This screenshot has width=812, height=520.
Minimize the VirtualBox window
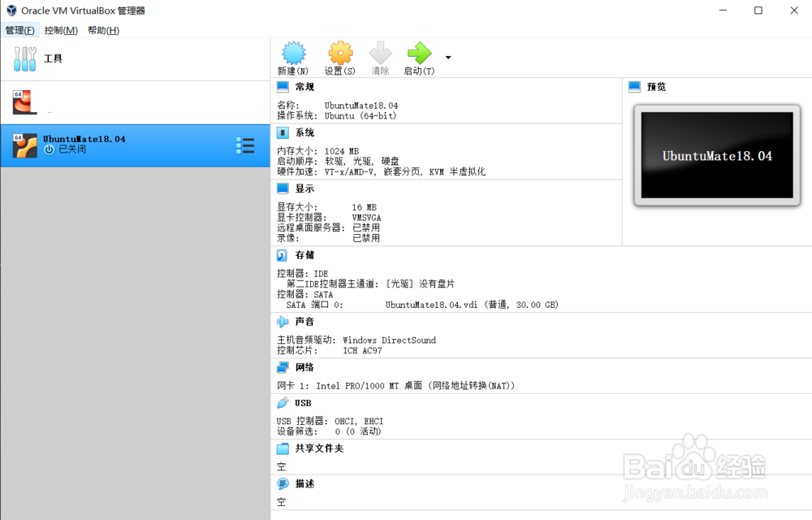[x=723, y=11]
